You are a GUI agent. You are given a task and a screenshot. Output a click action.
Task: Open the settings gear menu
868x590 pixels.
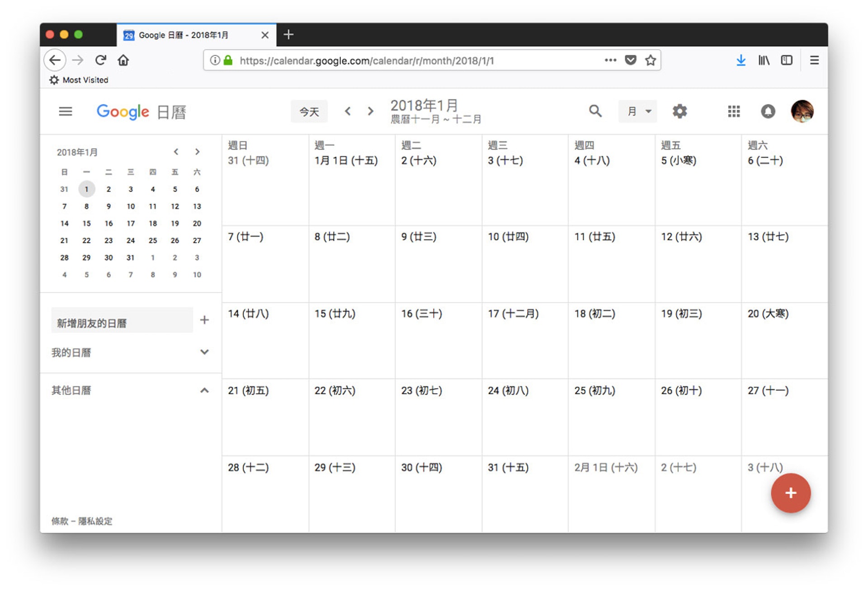(x=679, y=111)
